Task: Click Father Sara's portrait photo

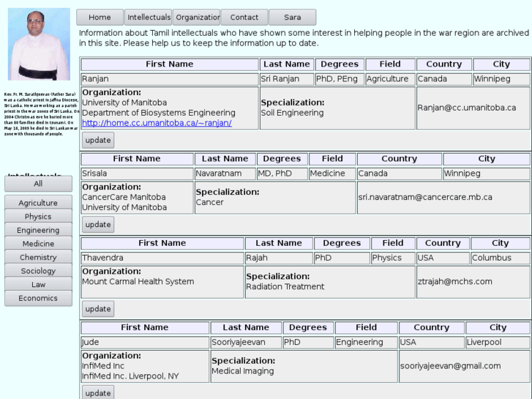Action: pos(38,44)
